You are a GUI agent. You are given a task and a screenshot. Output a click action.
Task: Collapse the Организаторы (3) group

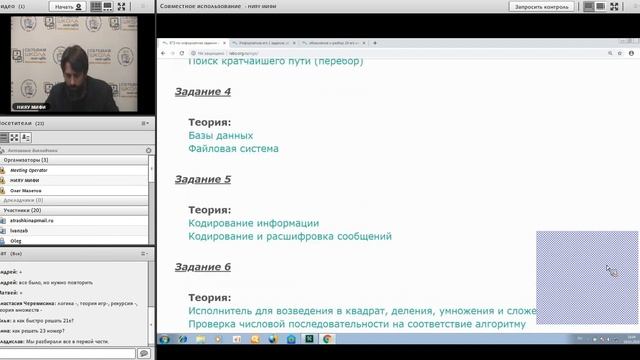74,160
